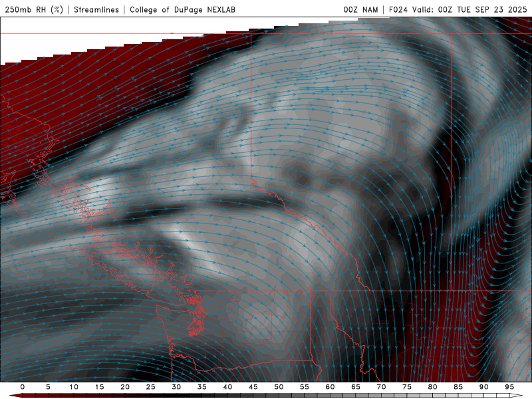
Task: Click the "Streamlines" label in header
Action: click(x=96, y=9)
